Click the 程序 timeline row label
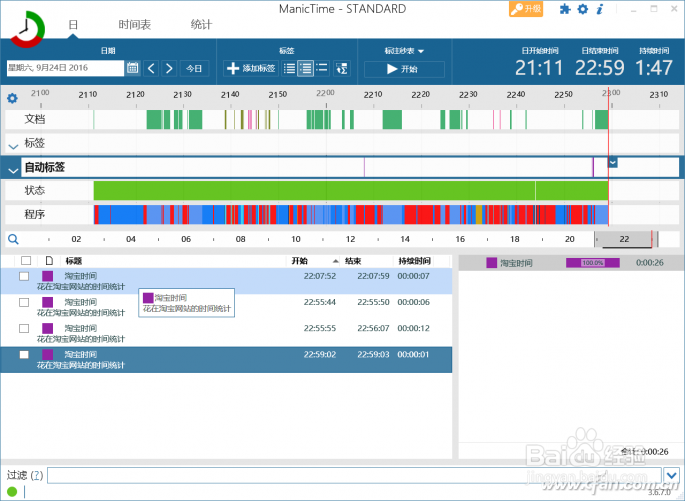Image resolution: width=685 pixels, height=501 pixels. pyautogui.click(x=35, y=214)
